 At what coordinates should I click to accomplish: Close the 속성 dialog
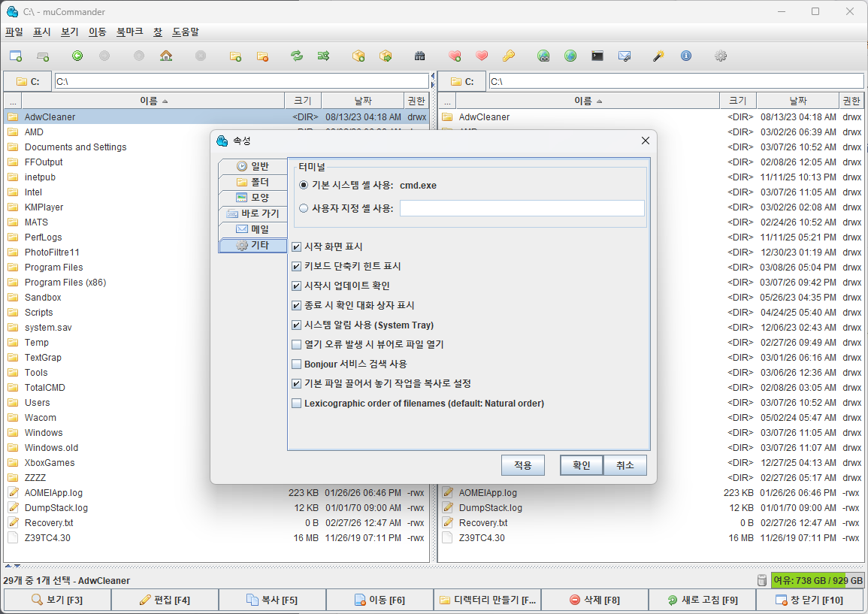pos(645,141)
